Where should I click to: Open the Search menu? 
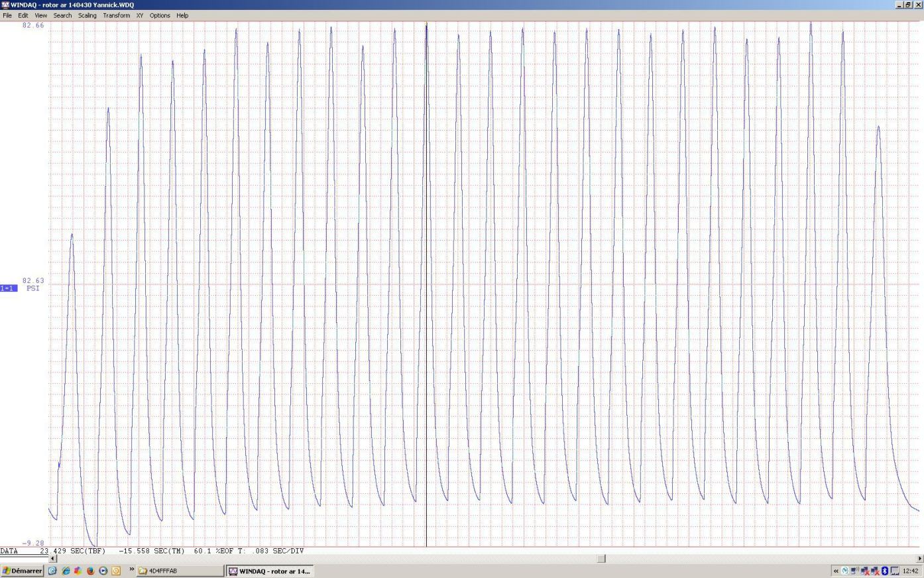62,15
